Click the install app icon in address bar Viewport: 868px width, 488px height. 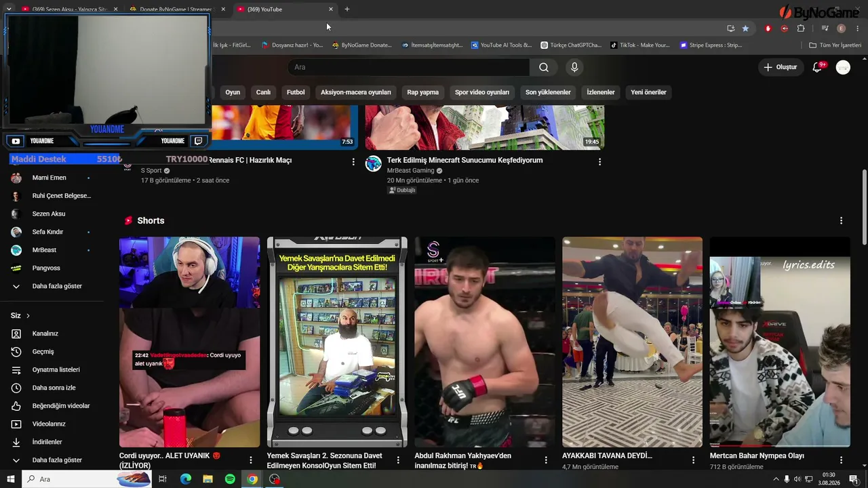[730, 28]
